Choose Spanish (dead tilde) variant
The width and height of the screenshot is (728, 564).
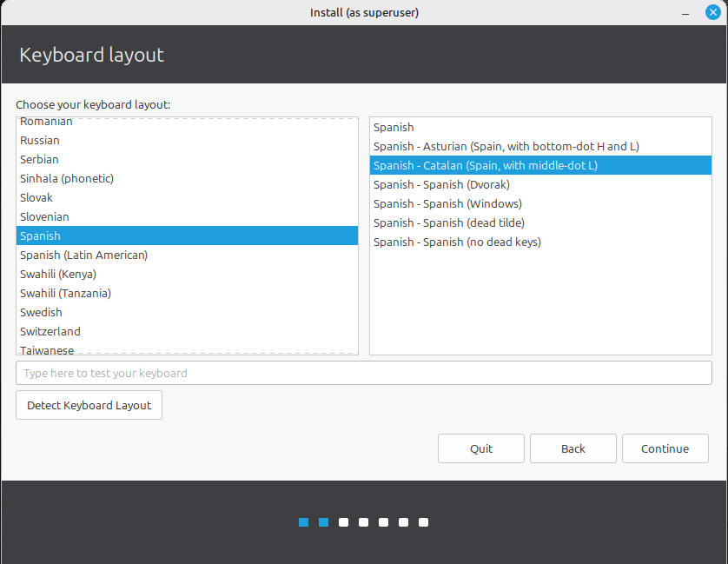pyautogui.click(x=453, y=222)
